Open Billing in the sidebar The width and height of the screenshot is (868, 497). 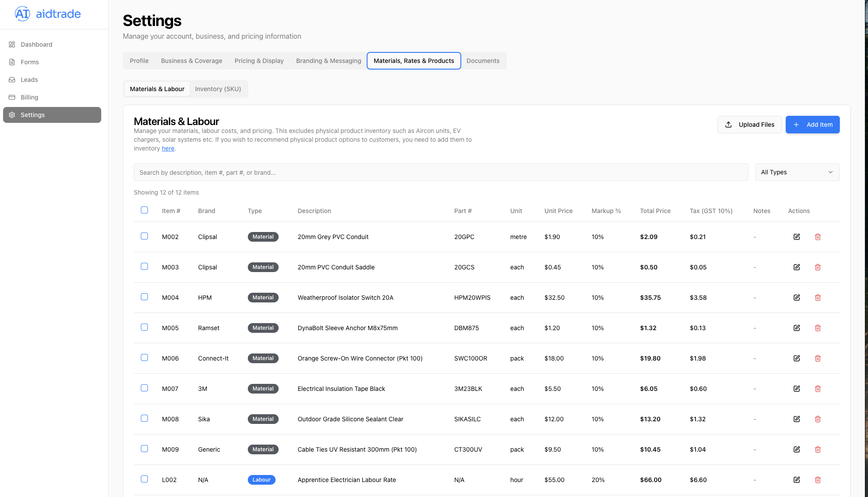52,97
